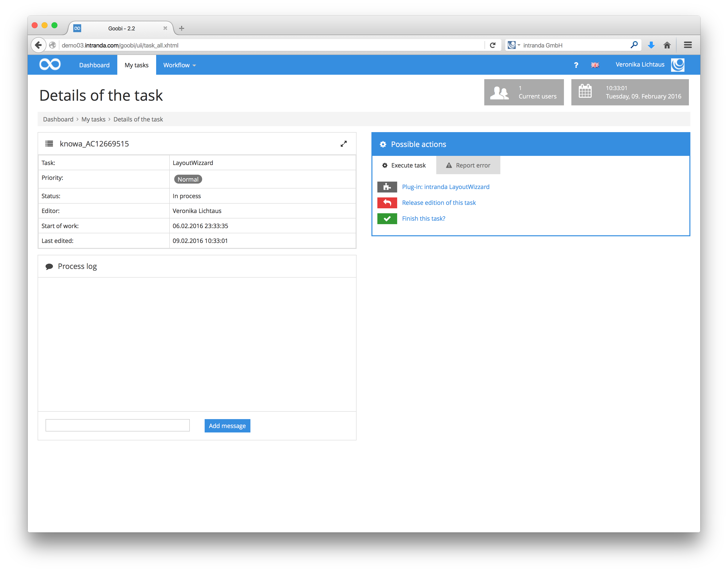
Task: Click the speech bubble Process log icon
Action: [49, 266]
